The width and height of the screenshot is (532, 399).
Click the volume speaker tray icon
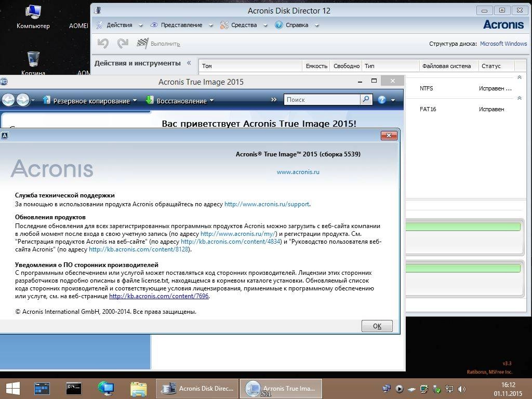click(x=461, y=389)
